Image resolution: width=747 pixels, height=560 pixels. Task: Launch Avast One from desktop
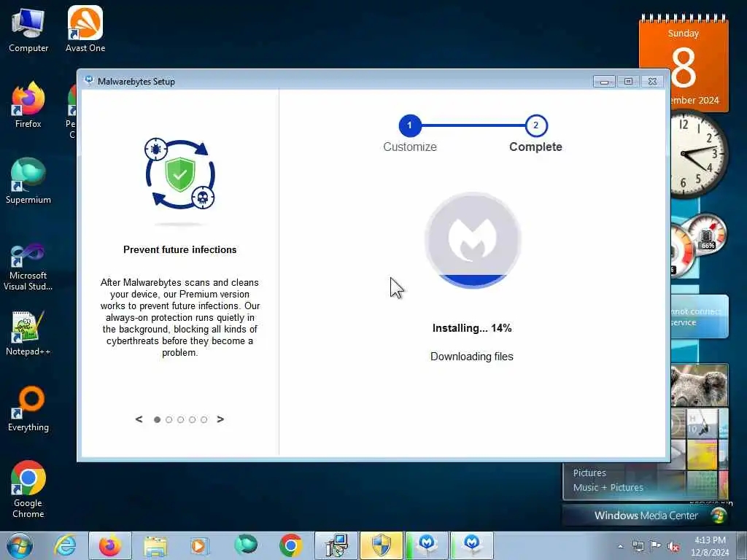(x=85, y=29)
